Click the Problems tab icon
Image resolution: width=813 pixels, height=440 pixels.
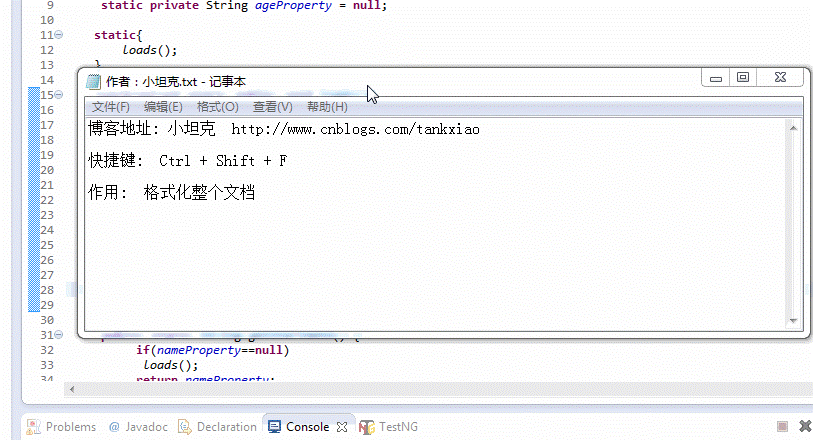tap(33, 427)
